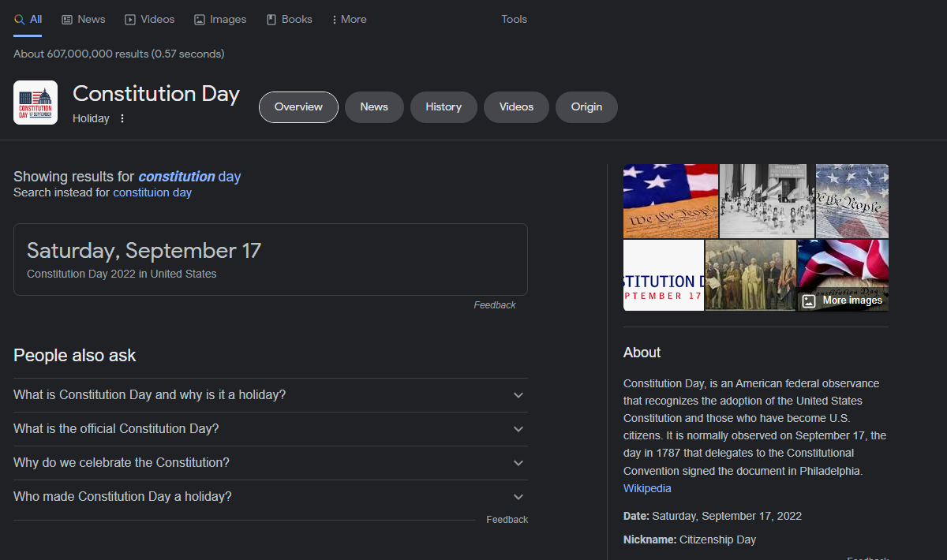
Task: Select the All results tab
Action: 28,19
